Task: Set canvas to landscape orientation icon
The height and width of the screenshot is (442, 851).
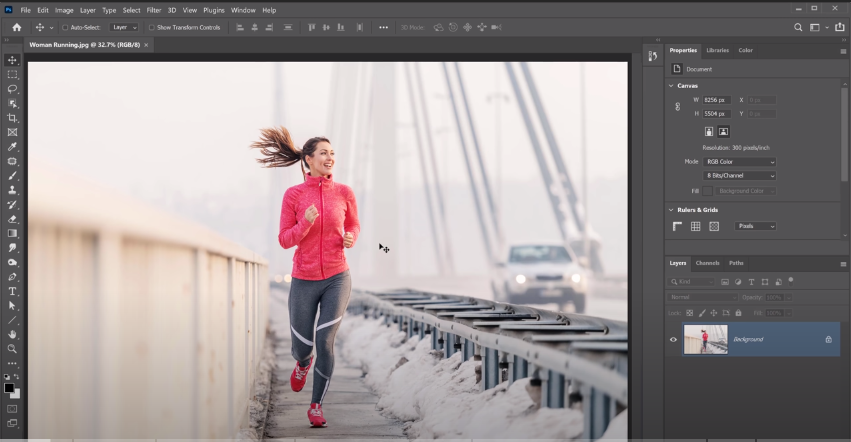Action: coord(724,131)
